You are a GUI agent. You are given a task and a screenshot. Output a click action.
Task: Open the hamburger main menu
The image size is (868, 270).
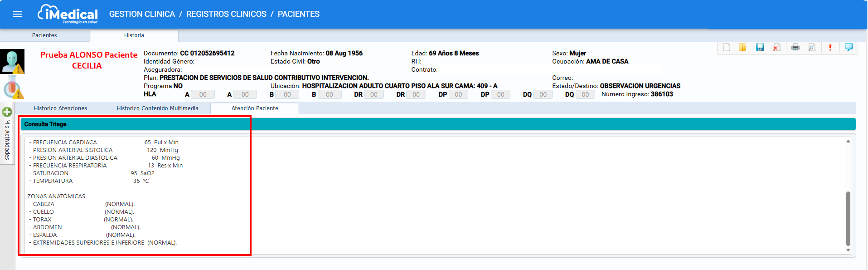pyautogui.click(x=17, y=14)
